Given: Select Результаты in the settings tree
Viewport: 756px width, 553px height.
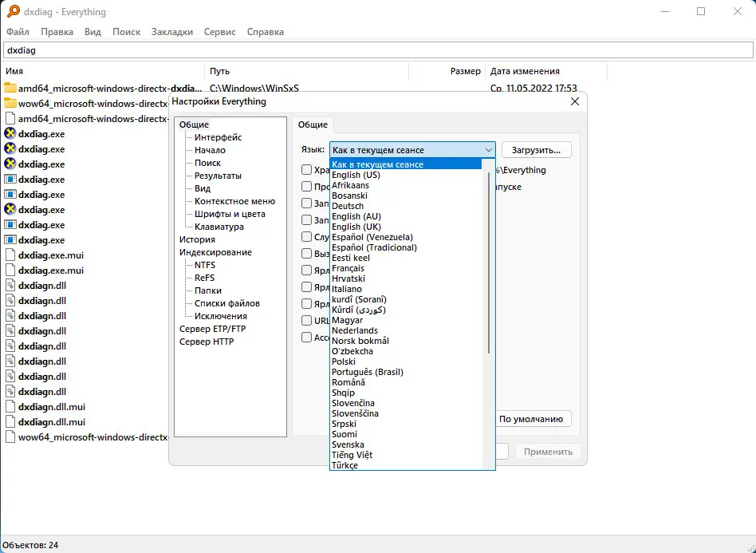Looking at the screenshot, I should coord(218,176).
